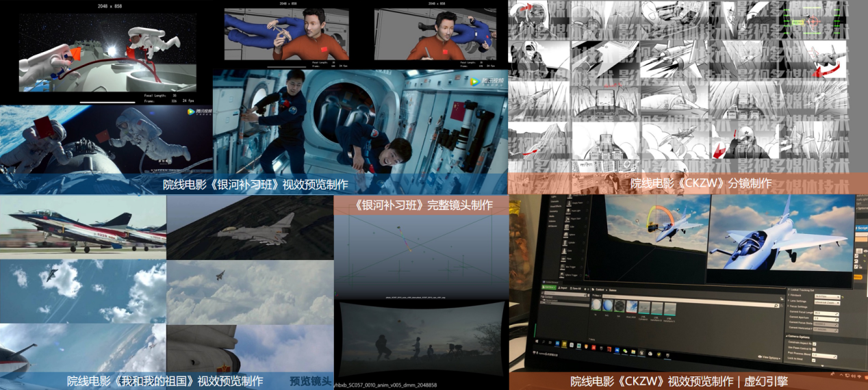Select the white sphere material thumbnail
This screenshot has height=390, width=868.
point(596,304)
